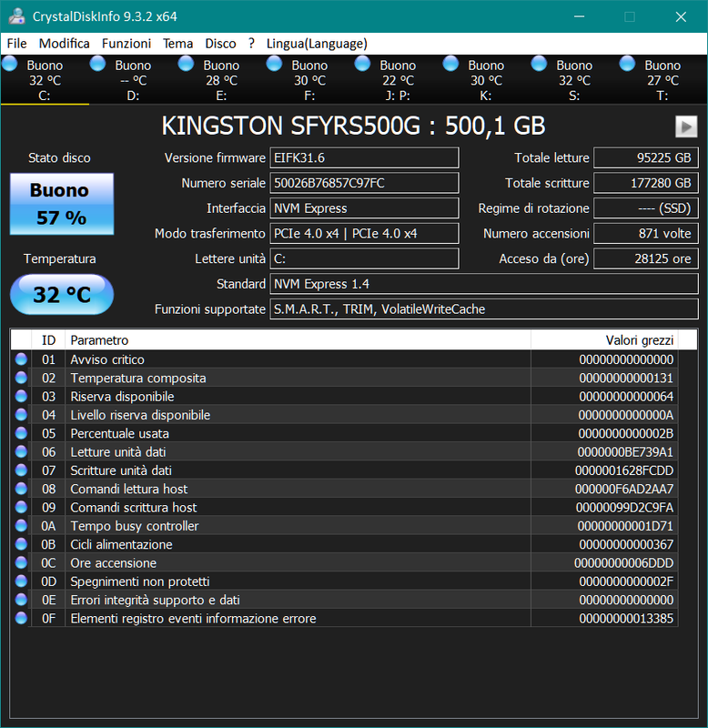The width and height of the screenshot is (708, 728).
Task: Click the Acceso da value 28125 ore
Action: [x=646, y=258]
